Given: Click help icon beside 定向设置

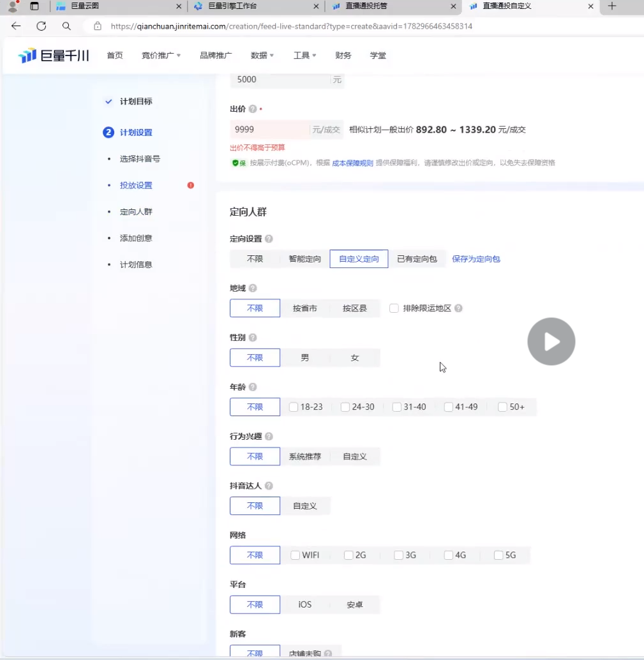Looking at the screenshot, I should pos(269,239).
